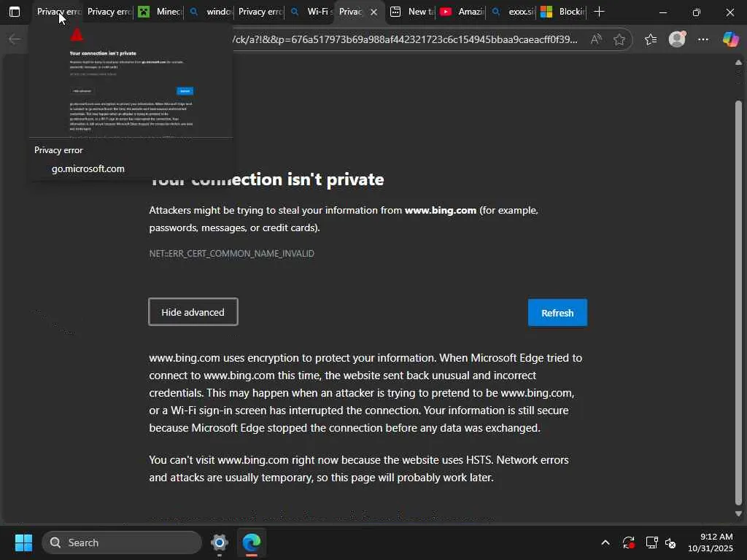
Task: Add this page to favorites star
Action: click(619, 39)
